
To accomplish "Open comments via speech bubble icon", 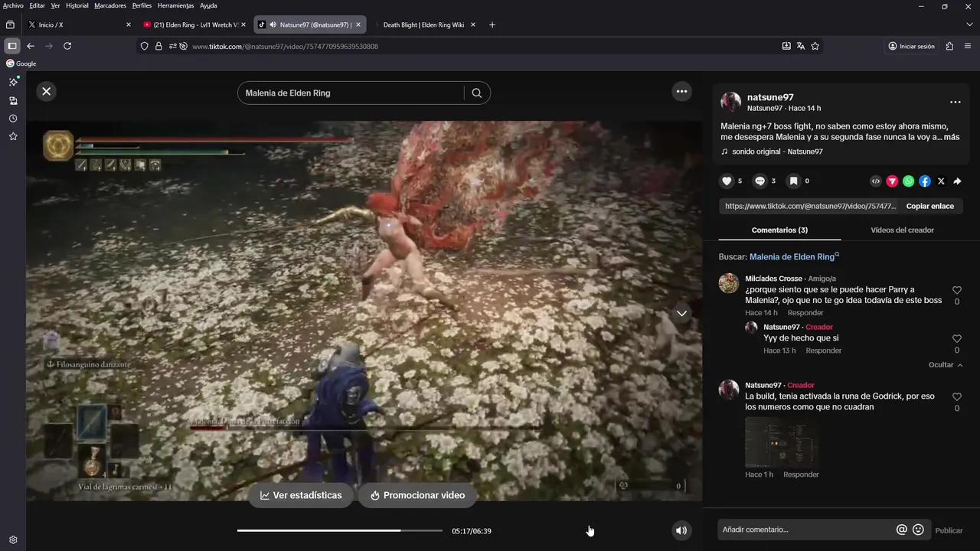I will (x=760, y=181).
